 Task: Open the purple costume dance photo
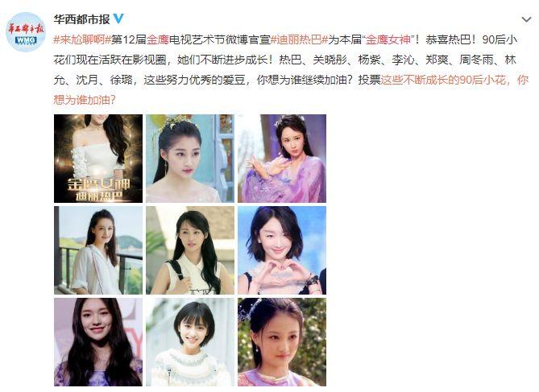pos(282,159)
